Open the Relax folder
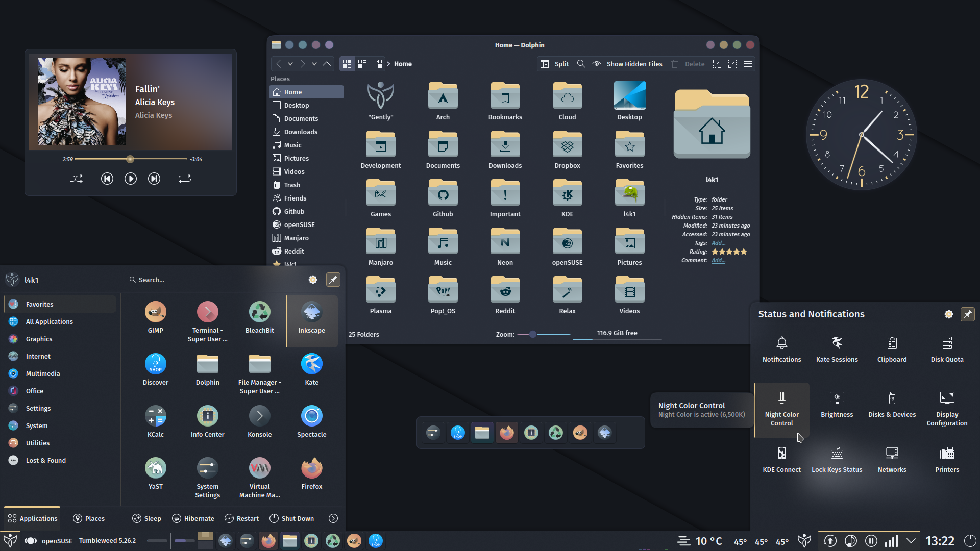 tap(568, 295)
